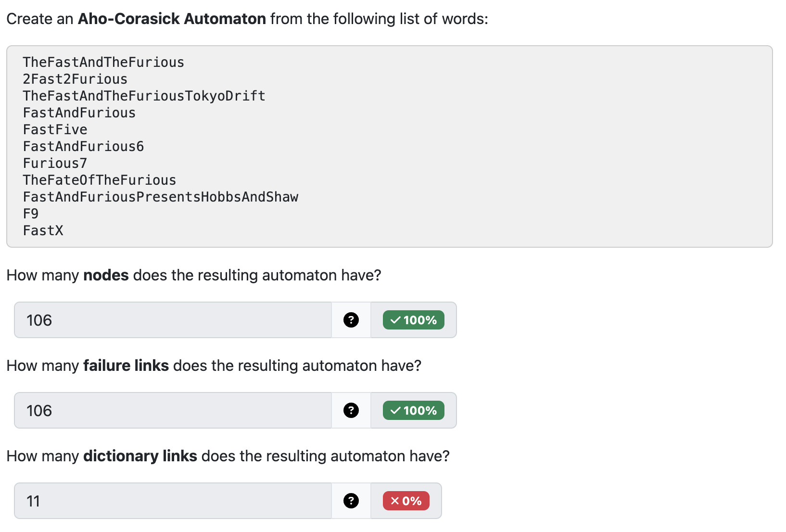Screen dimensions: 786x532
Task: Click the checkmark in the failure links score badge
Action: point(396,410)
